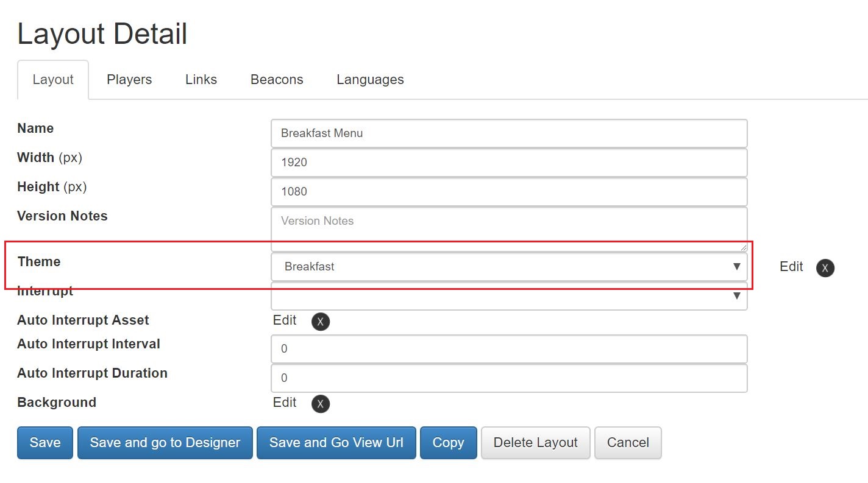Click the Version Notes label
Screen dimensions: 868x483
tap(62, 216)
